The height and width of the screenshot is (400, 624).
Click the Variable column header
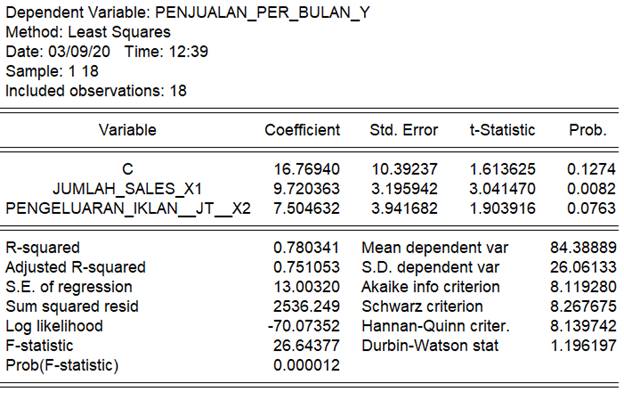point(127,130)
